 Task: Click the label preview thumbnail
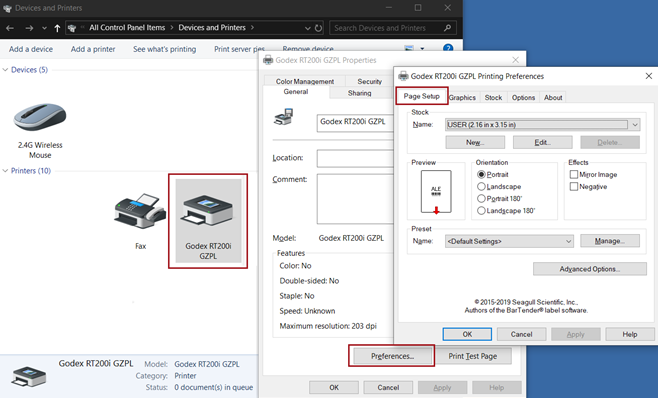tap(436, 191)
